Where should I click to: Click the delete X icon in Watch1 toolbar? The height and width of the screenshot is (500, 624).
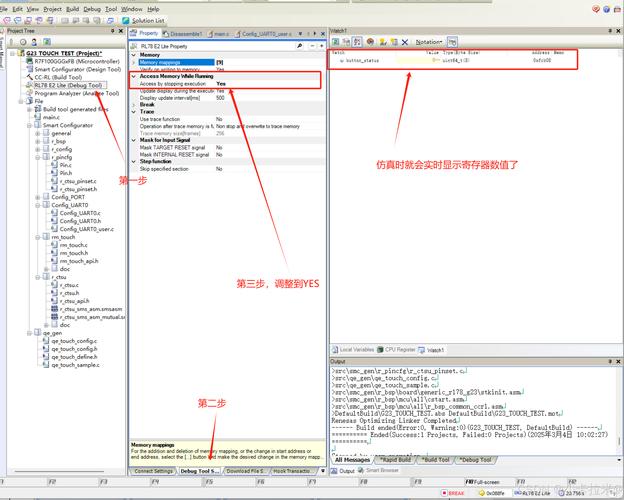[x=404, y=42]
